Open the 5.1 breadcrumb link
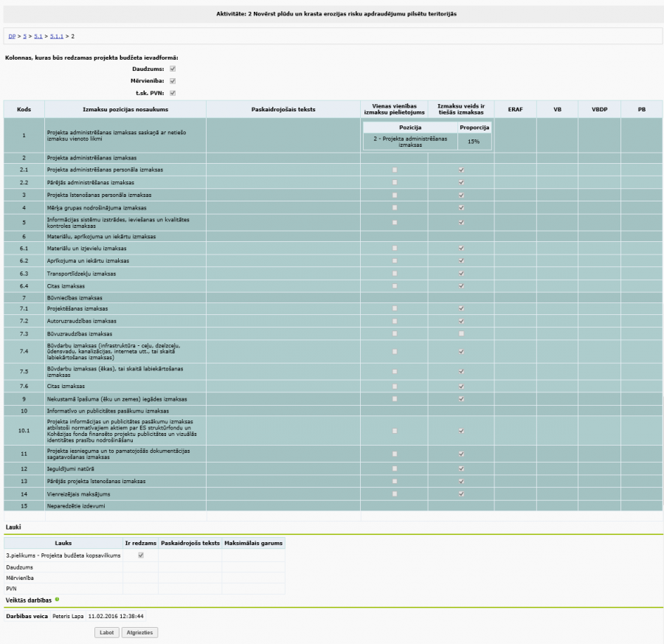The width and height of the screenshot is (664, 644). 38,35
